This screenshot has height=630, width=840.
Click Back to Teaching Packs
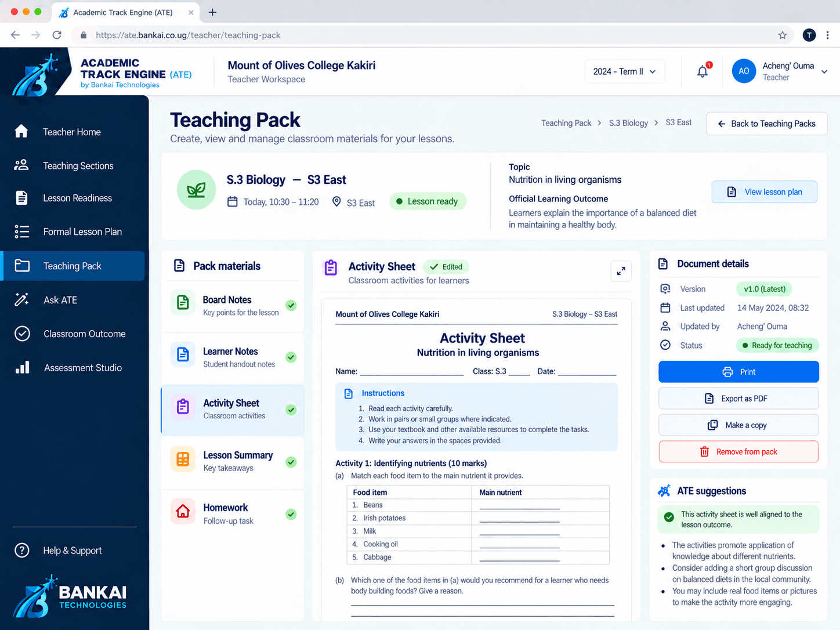(x=766, y=124)
